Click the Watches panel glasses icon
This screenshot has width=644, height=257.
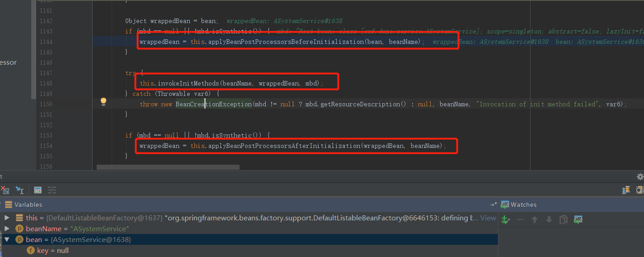click(505, 205)
